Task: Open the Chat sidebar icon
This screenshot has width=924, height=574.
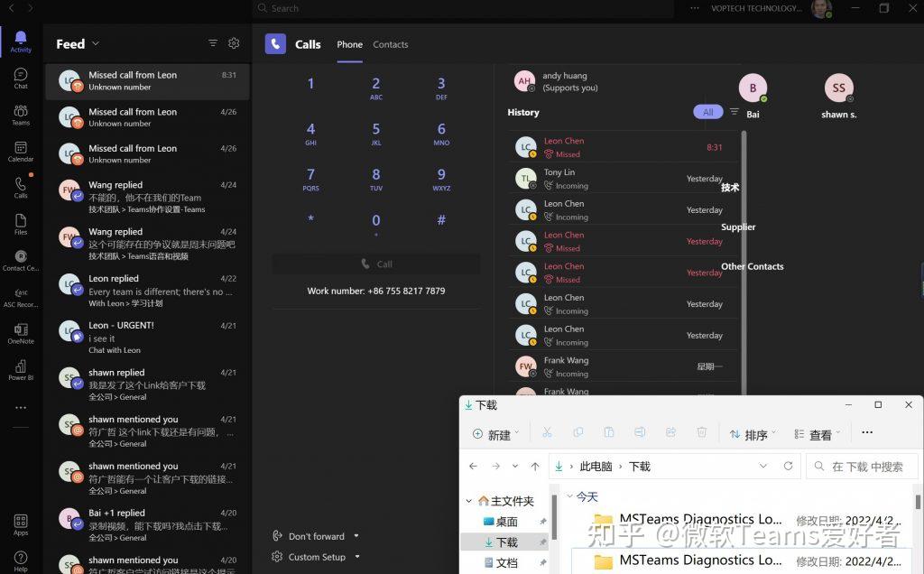Action: pos(21,79)
